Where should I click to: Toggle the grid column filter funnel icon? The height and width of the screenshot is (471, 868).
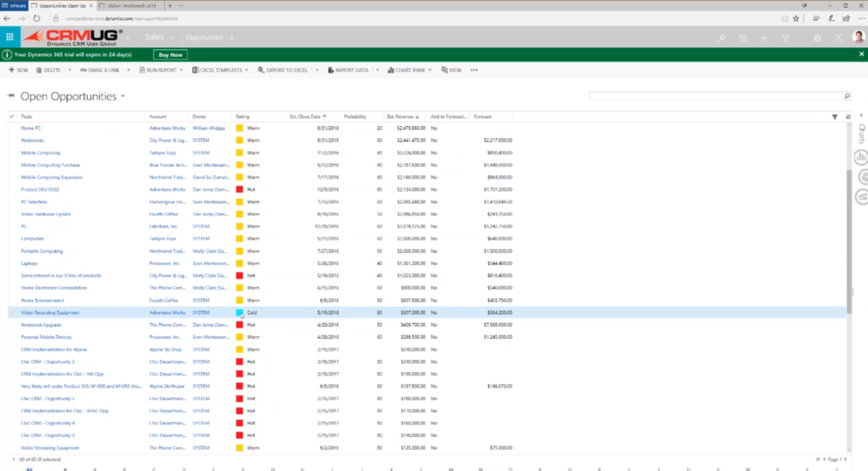(835, 117)
